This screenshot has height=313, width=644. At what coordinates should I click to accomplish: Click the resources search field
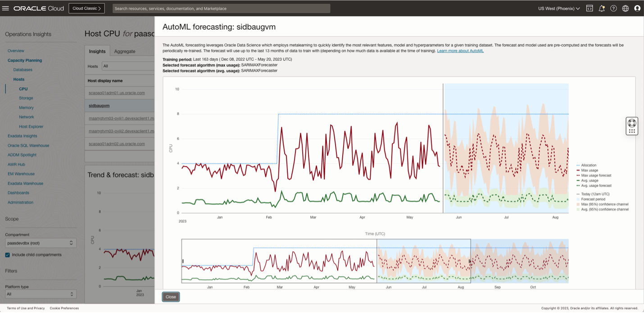221,8
